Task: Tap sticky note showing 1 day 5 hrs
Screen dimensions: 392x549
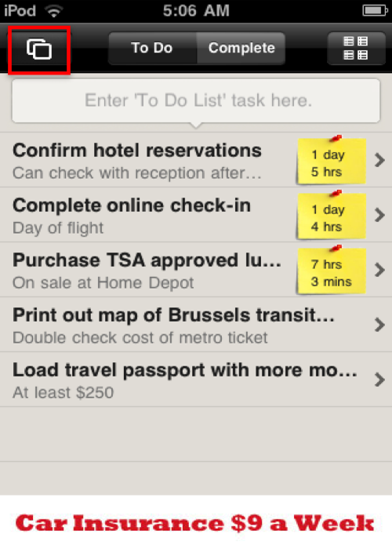Action: 331,161
